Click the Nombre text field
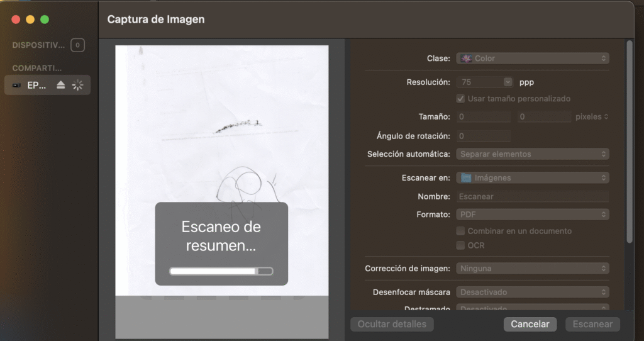Viewport: 644px width, 341px height. (532, 196)
